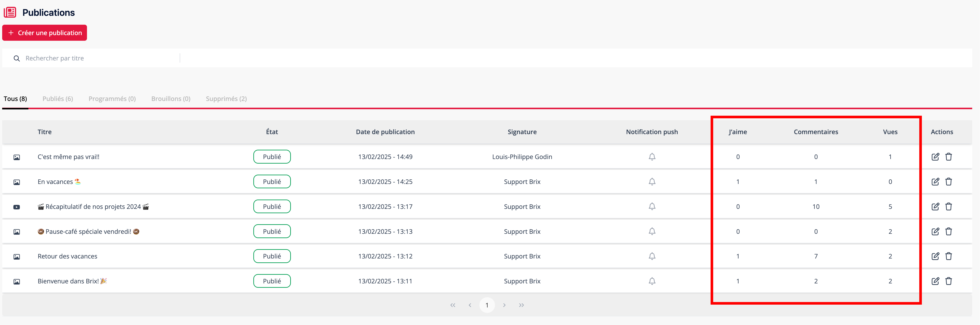Delete the "Retour des vacances" publication
980x325 pixels.
click(948, 256)
